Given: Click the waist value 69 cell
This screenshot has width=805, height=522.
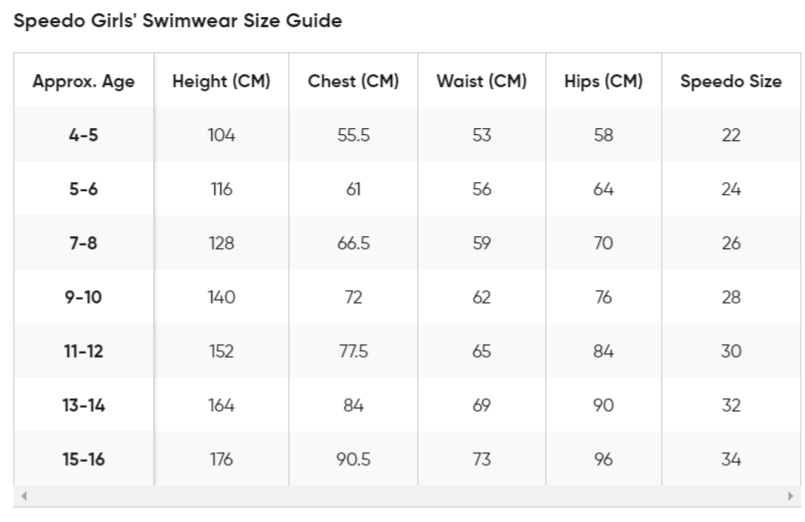Looking at the screenshot, I should (x=481, y=405).
